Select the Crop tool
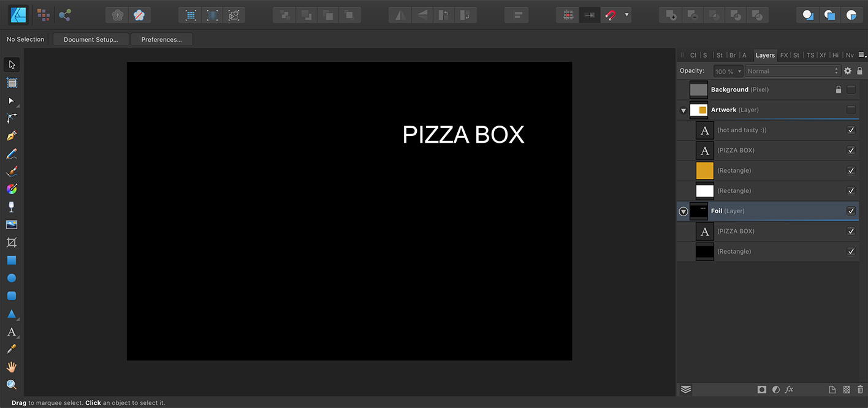This screenshot has height=408, width=868. [x=12, y=243]
